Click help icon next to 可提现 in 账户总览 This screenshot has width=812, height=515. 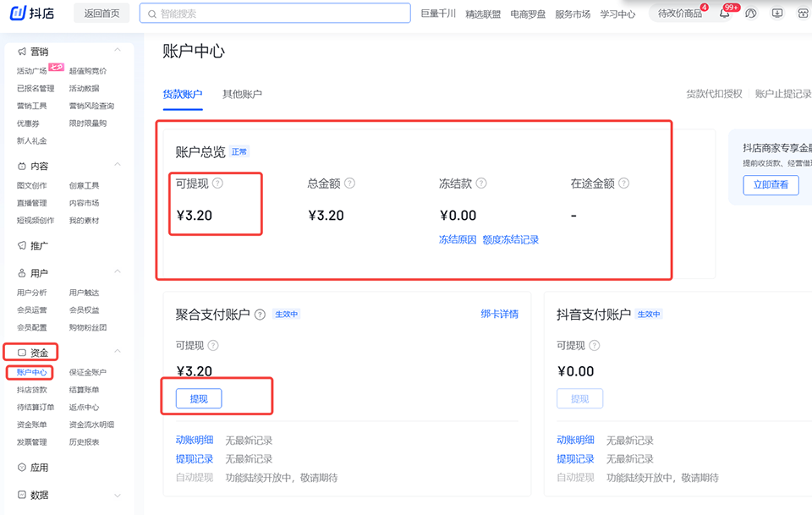(217, 184)
